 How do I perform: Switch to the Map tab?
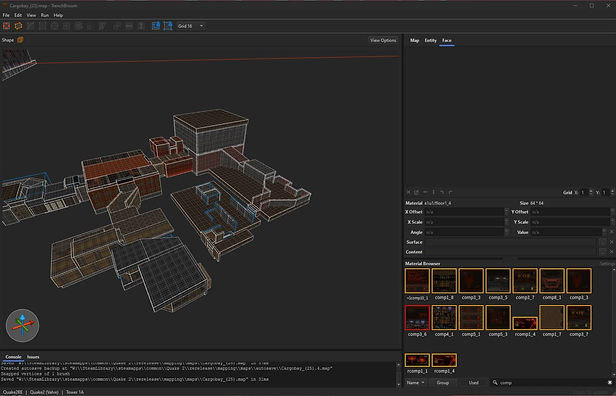coord(414,40)
